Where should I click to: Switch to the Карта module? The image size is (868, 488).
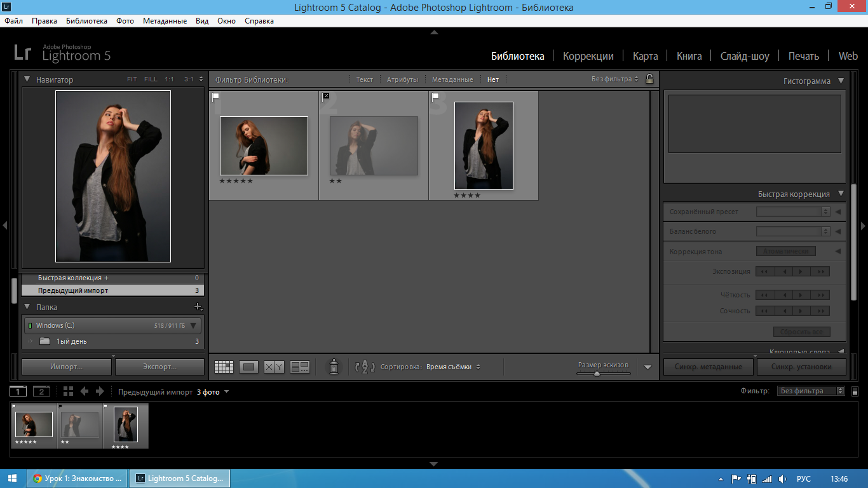pos(645,56)
